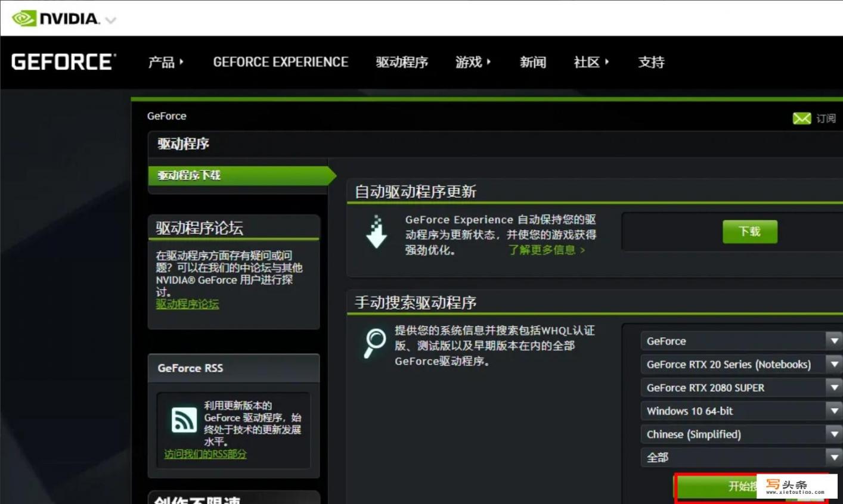Viewport: 843px width, 504px height.
Task: Click the download arrow icon
Action: (x=376, y=232)
